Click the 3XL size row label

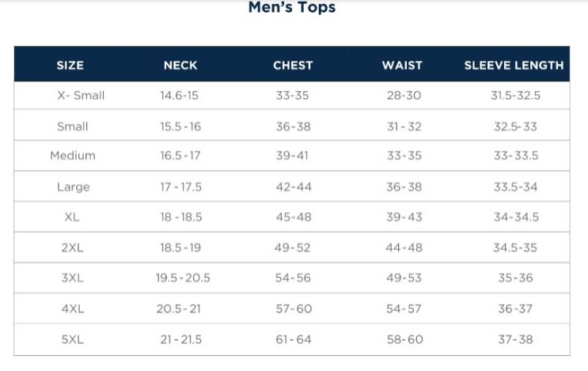(72, 278)
